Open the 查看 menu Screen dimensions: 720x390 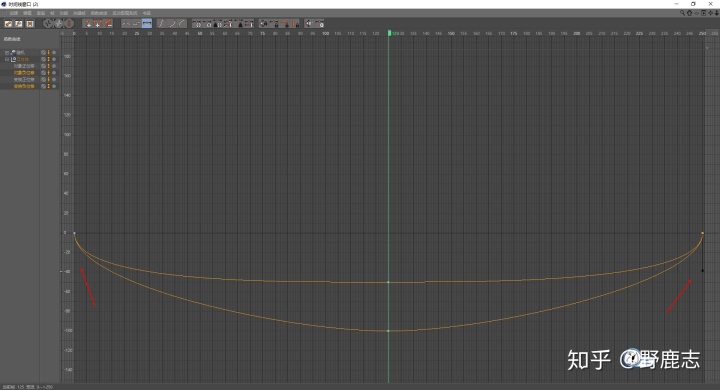(x=40, y=13)
